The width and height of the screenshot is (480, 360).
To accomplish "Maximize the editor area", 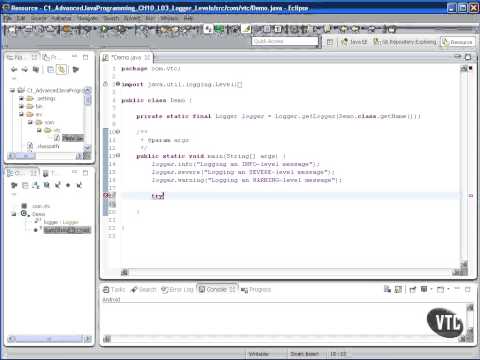I will click(468, 57).
